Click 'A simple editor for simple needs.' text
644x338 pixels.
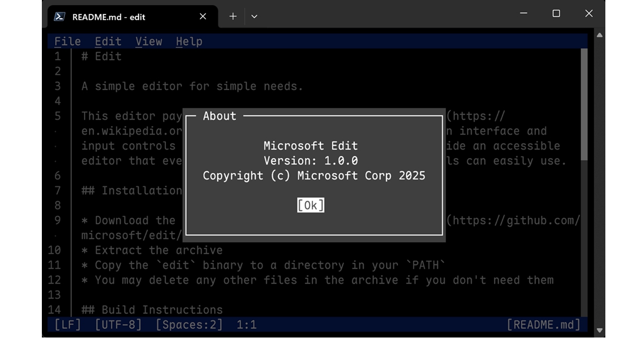(x=192, y=86)
